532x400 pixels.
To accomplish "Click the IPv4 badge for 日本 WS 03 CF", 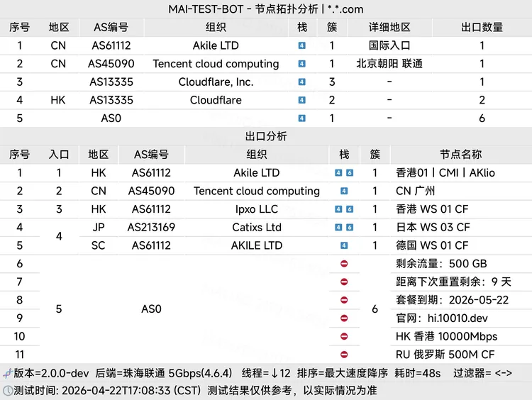I will pyautogui.click(x=340, y=228).
